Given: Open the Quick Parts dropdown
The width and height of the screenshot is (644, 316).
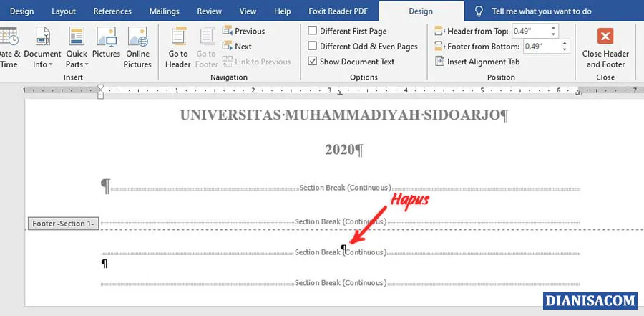Looking at the screenshot, I should [x=77, y=47].
